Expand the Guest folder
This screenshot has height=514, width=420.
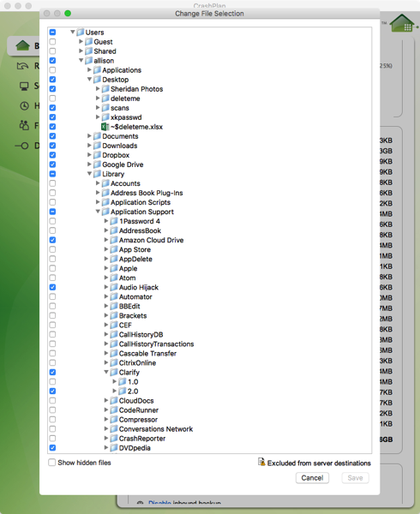click(81, 42)
